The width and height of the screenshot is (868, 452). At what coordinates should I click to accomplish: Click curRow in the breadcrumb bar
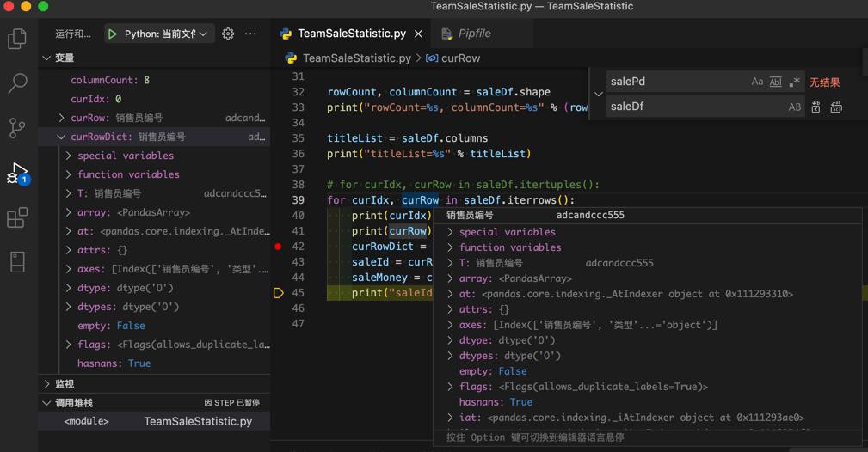(x=460, y=58)
